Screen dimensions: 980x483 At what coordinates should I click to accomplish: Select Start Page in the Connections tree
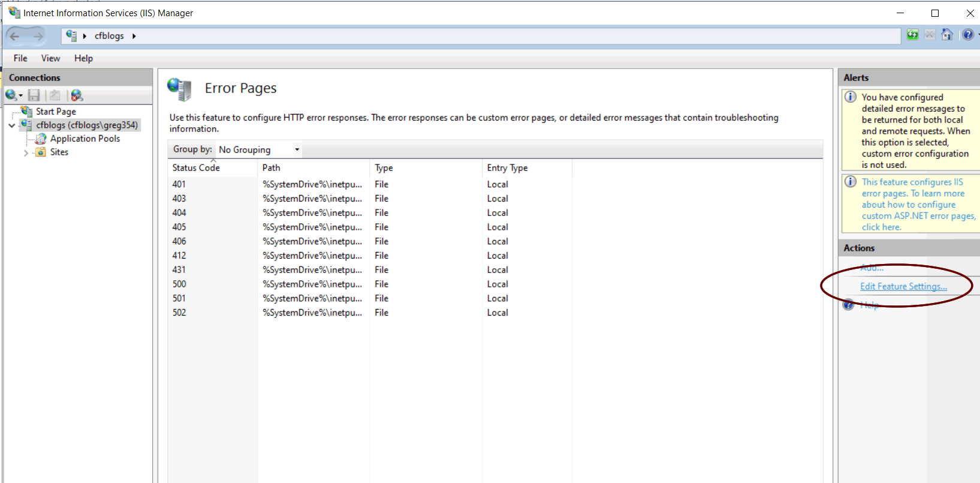56,111
